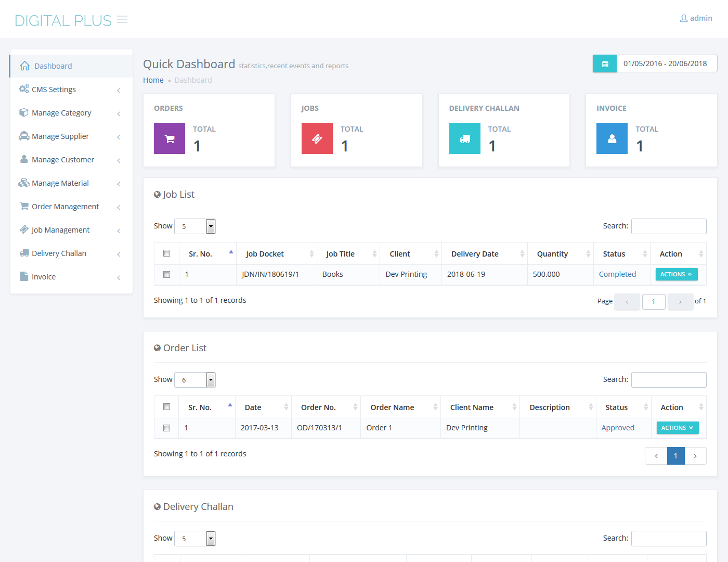Sort Order List by Client Name column
This screenshot has height=562, width=728.
pyautogui.click(x=480, y=407)
